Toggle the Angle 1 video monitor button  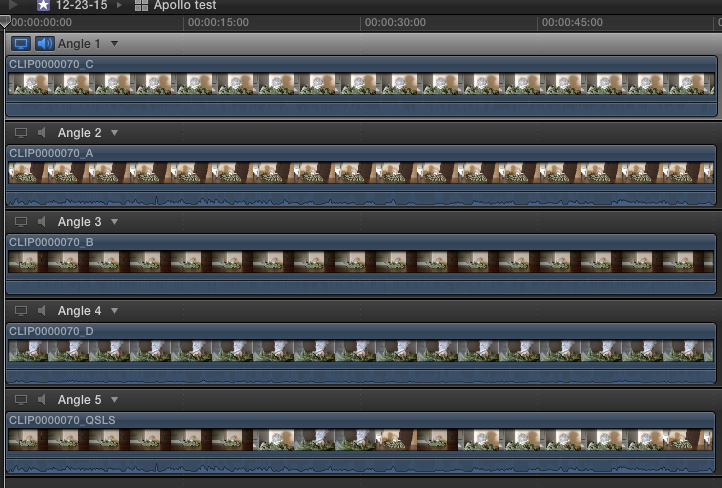[21, 44]
